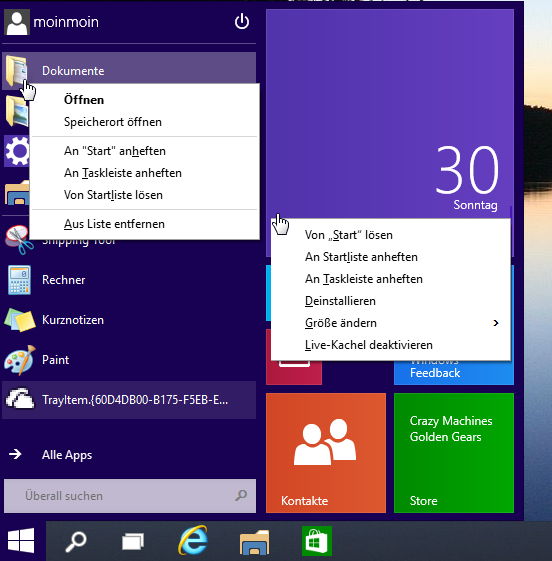This screenshot has width=552, height=561.
Task: Open the Windows Feedback tile
Action: pos(454,373)
